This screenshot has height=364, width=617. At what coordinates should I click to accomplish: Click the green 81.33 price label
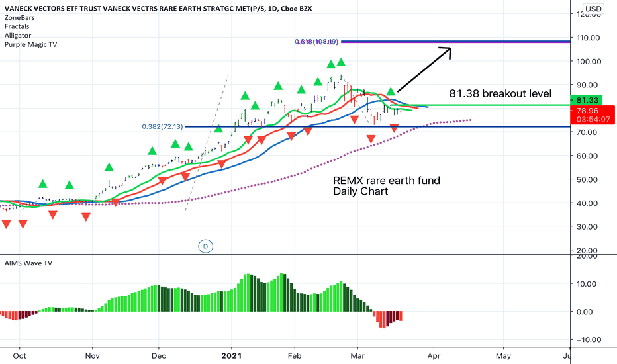pos(587,100)
